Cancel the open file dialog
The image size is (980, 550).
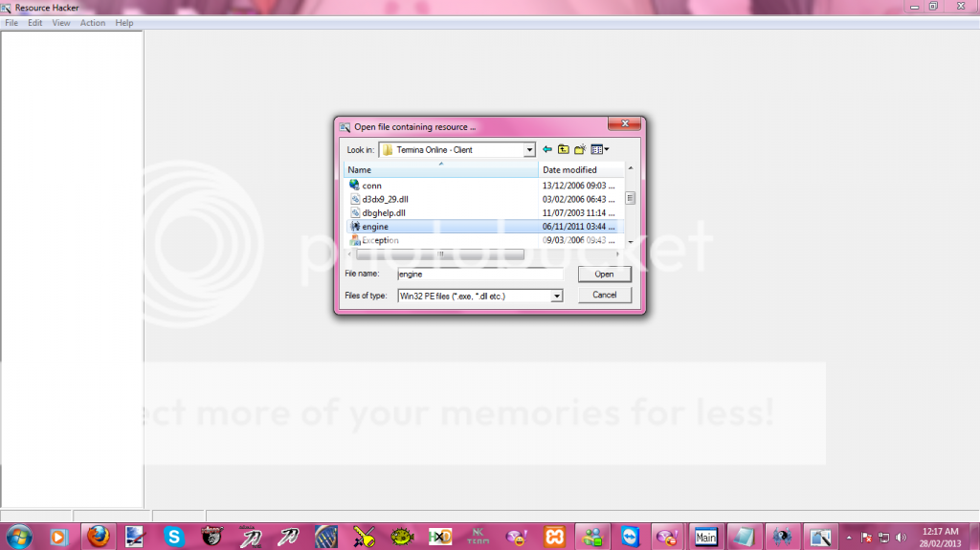(x=604, y=295)
